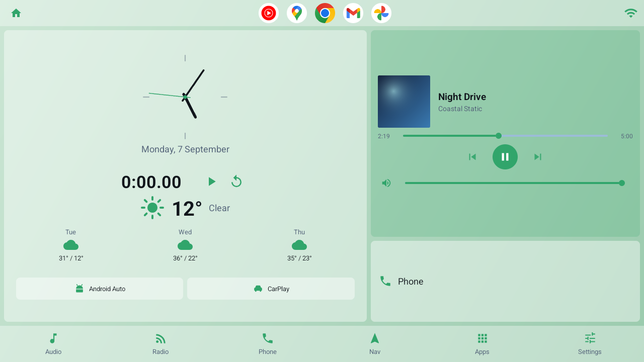644x362 pixels.
Task: Open the Apps grid tab
Action: click(x=482, y=344)
